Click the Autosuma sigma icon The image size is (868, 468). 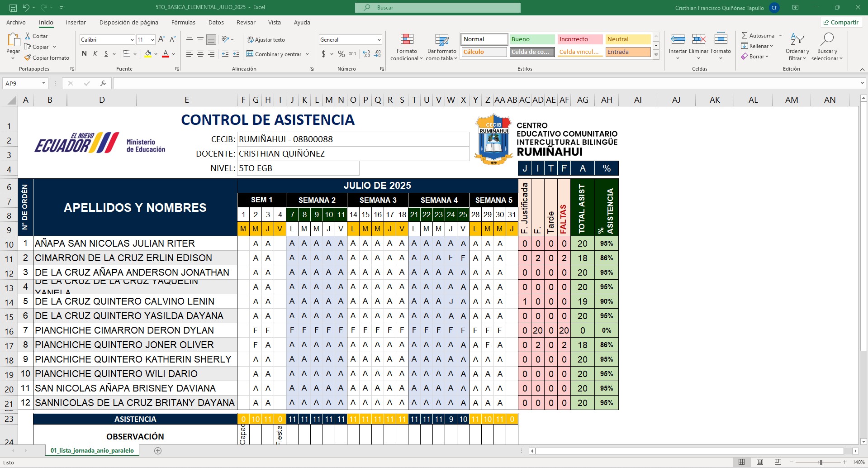(745, 36)
